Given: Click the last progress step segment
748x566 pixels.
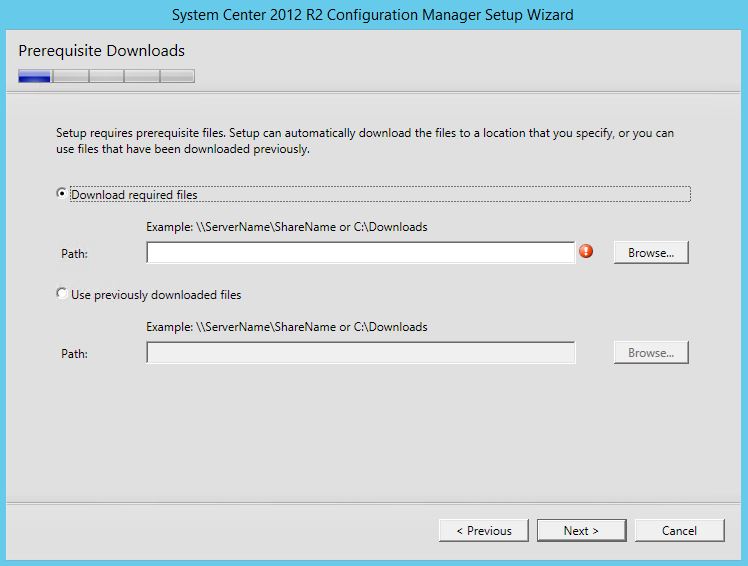Looking at the screenshot, I should point(177,76).
